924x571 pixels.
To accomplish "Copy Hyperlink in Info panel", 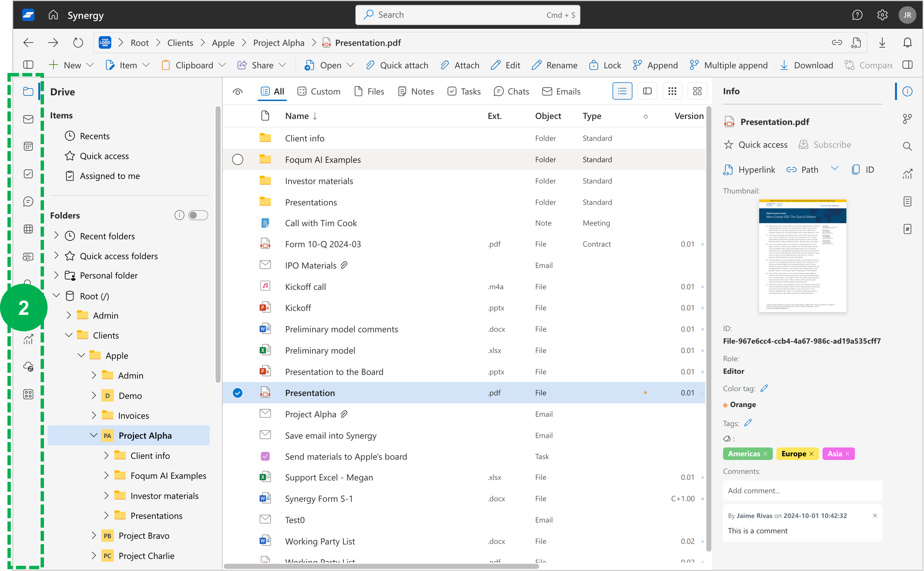I will pyautogui.click(x=749, y=170).
